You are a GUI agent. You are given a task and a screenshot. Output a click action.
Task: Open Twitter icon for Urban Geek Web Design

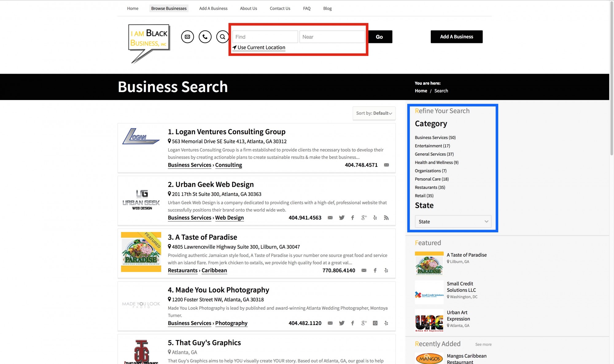pos(342,218)
